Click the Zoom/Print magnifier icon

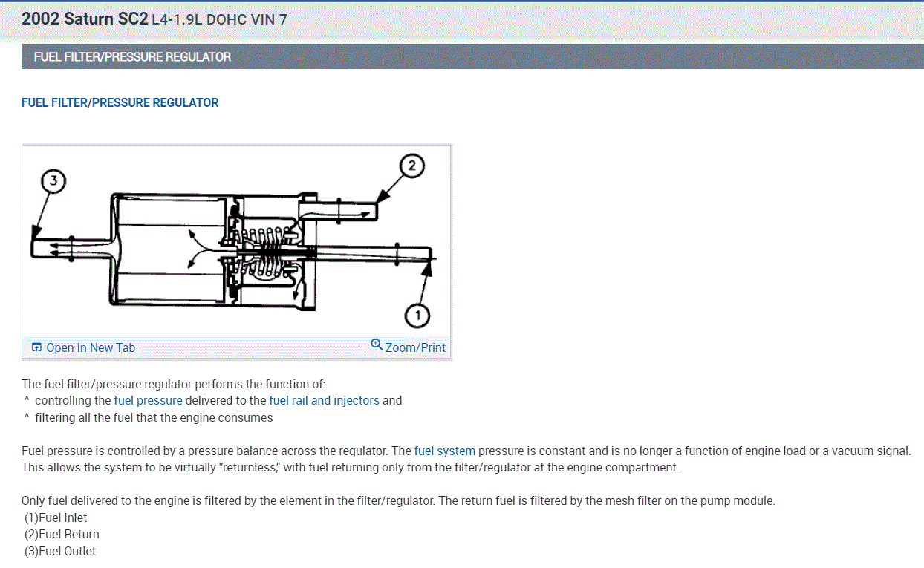pos(377,345)
